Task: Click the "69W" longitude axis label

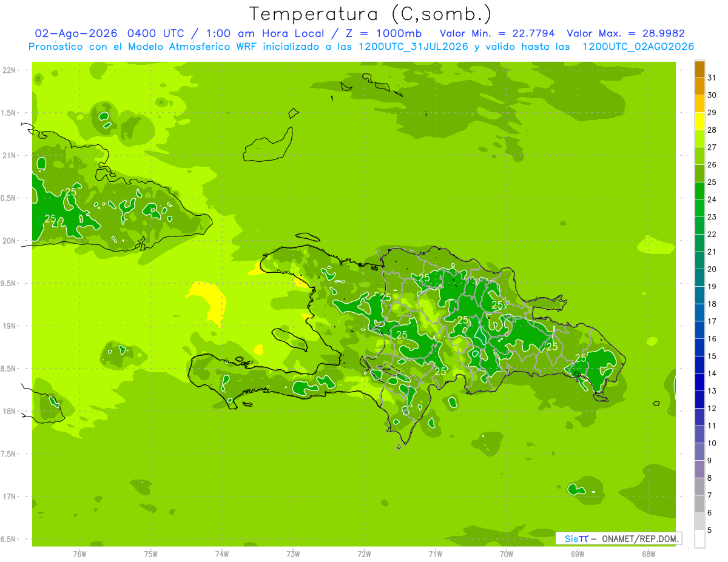Action: (578, 554)
